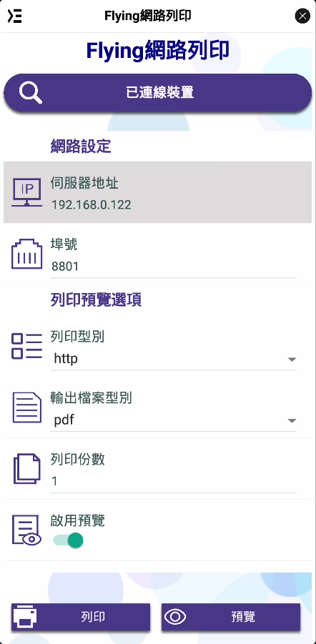Click the 埠號 label
Screen dimensions: 316x644
point(64,244)
